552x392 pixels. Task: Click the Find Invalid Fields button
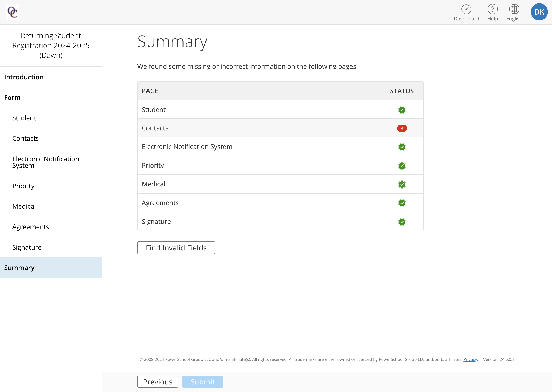pos(176,248)
